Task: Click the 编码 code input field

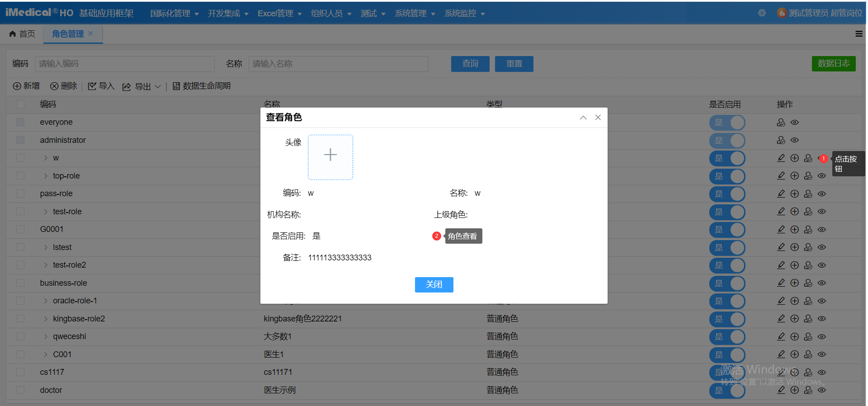Action: 125,64
